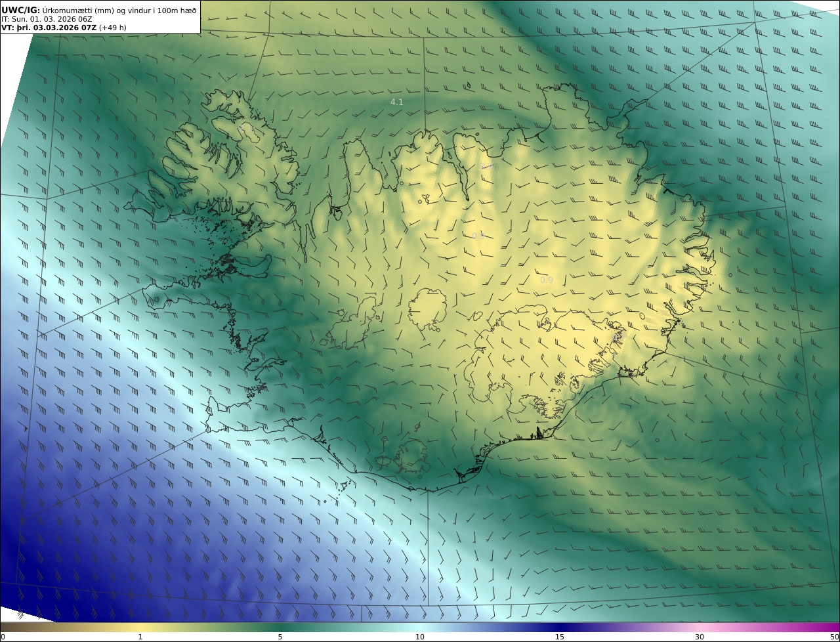Click the "UWC/IG:" map title text

click(x=20, y=10)
